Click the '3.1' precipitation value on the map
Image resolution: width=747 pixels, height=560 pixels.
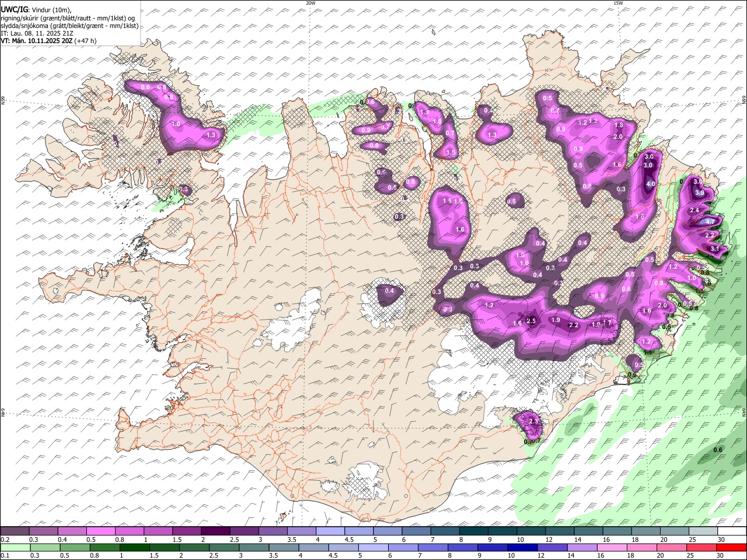(715, 249)
